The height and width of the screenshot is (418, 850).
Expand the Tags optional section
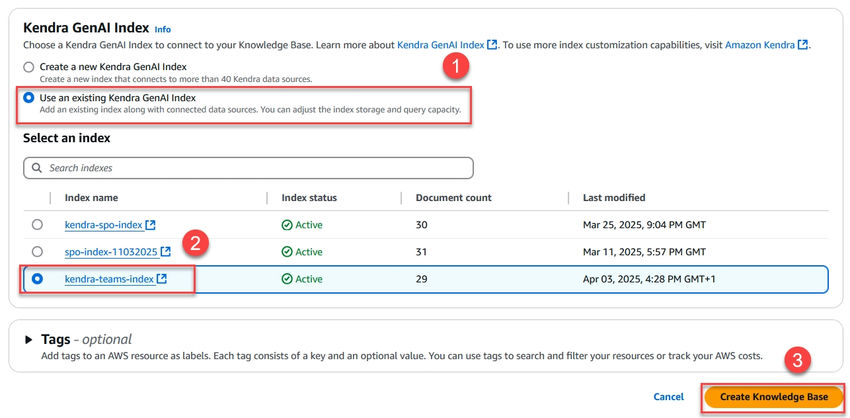click(28, 340)
